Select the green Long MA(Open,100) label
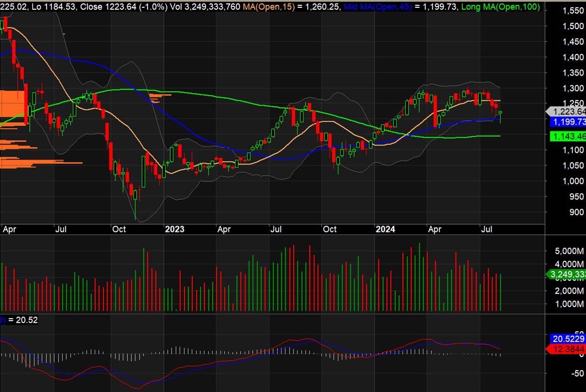Image resolution: width=586 pixels, height=392 pixels. (x=501, y=7)
